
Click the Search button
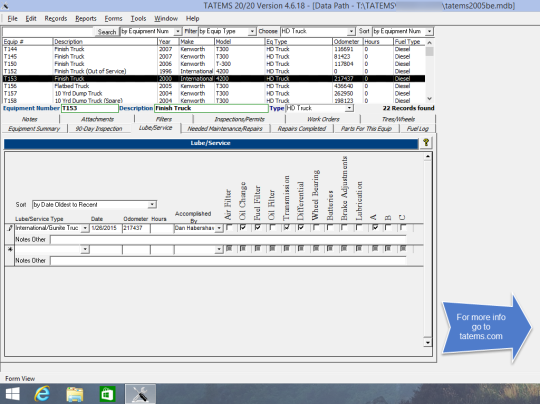107,32
